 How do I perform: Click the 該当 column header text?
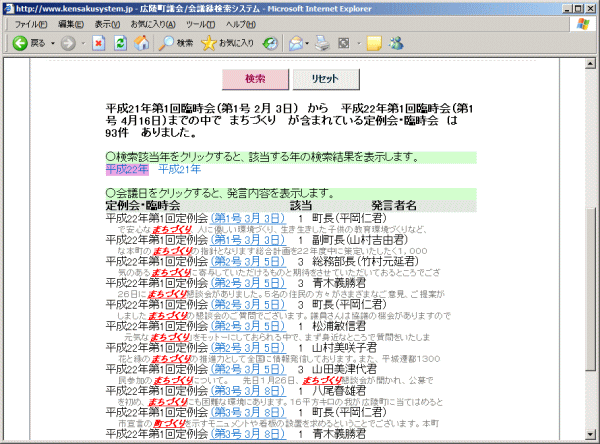click(301, 206)
